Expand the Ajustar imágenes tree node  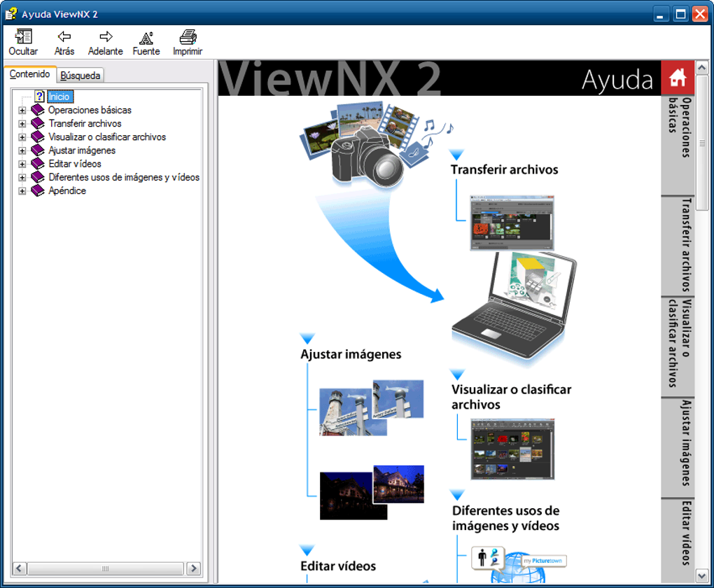pos(22,150)
